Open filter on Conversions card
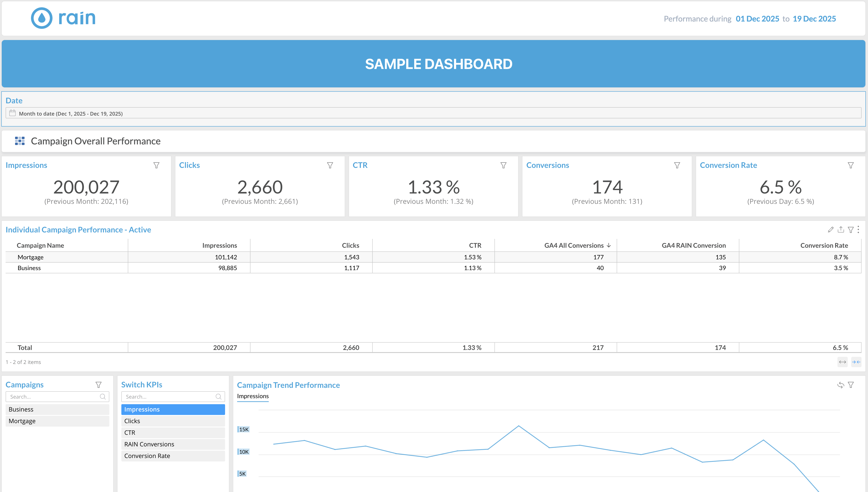 [x=677, y=165]
